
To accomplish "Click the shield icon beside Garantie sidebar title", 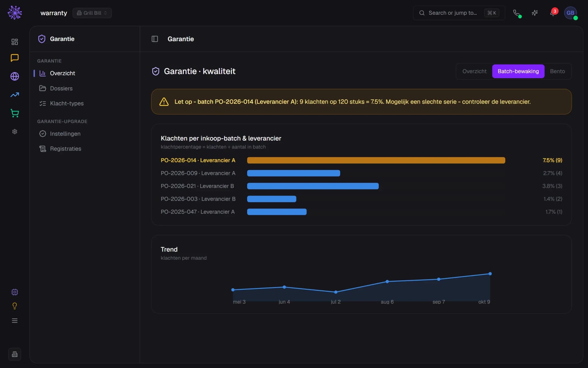I will point(42,39).
